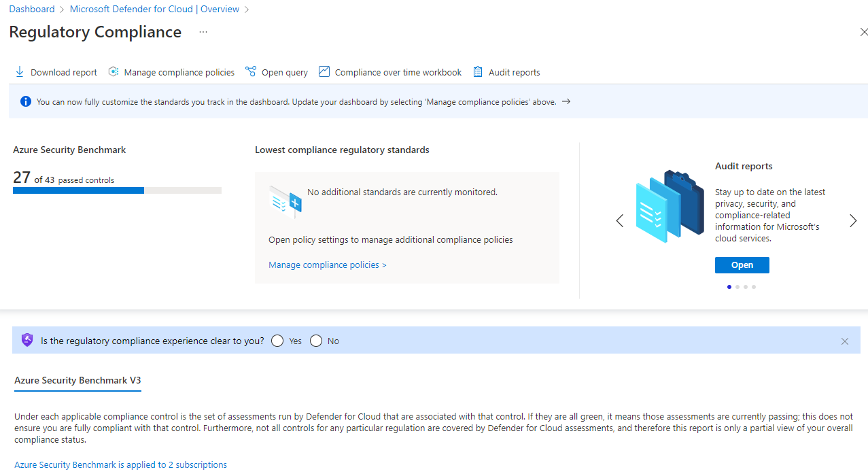Screen dimensions: 868x476
Task: Switch to Azure Security Benchmark V3 tab
Action: (x=77, y=381)
